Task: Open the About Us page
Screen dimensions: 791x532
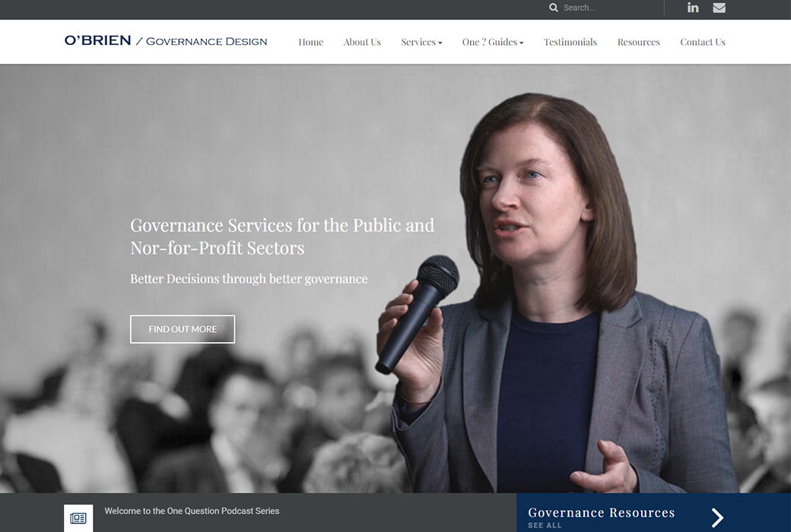Action: tap(362, 42)
